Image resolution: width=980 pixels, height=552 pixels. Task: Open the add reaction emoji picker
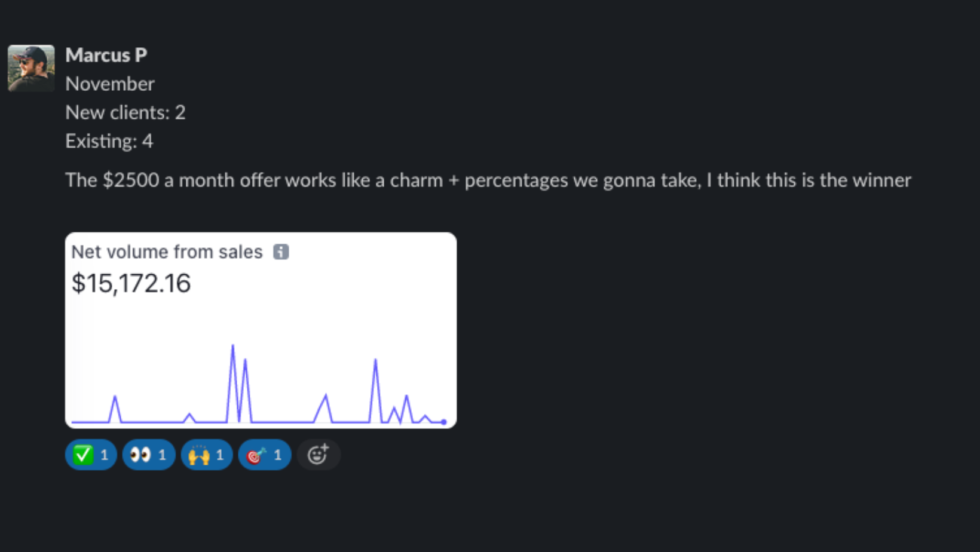pos(318,455)
